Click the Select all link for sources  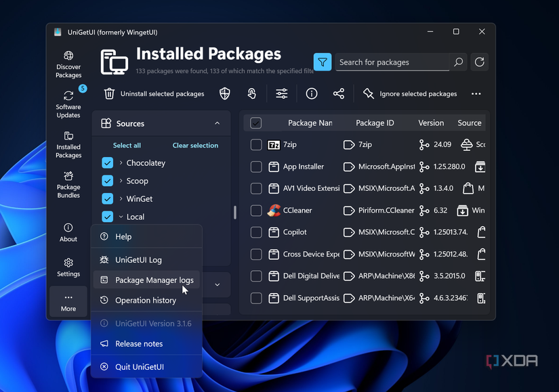tap(127, 145)
